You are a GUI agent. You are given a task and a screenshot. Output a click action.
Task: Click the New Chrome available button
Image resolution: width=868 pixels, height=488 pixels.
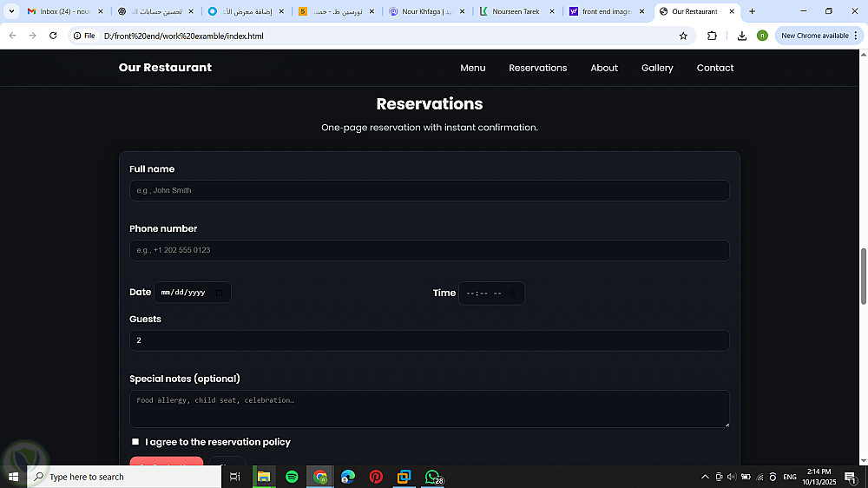click(x=814, y=36)
